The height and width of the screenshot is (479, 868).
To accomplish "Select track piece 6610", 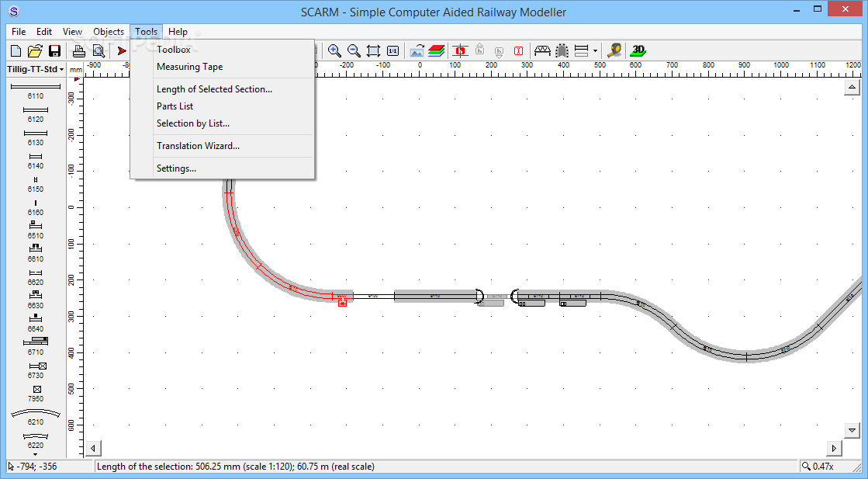I will pyautogui.click(x=36, y=253).
